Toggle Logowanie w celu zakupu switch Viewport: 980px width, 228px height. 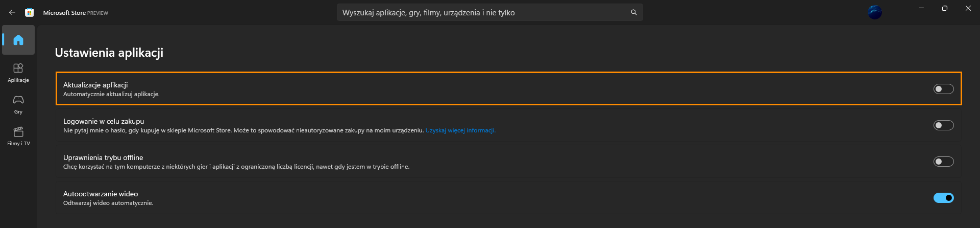pyautogui.click(x=944, y=125)
